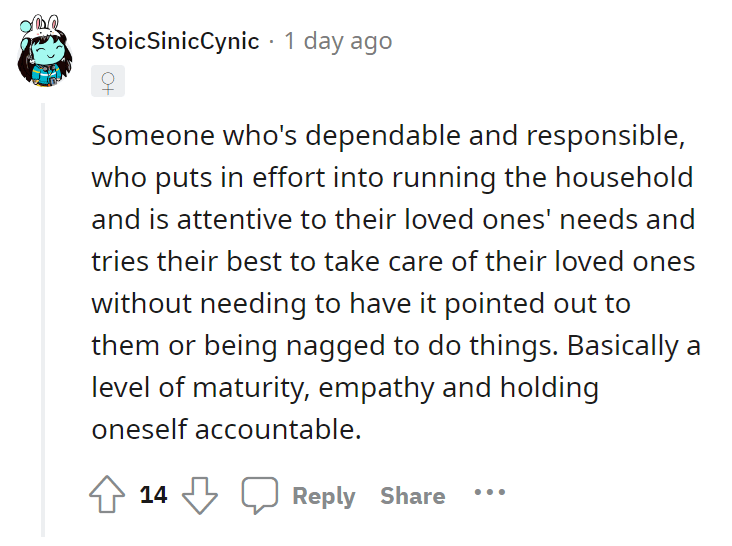Image resolution: width=732 pixels, height=546 pixels.
Task: Click the vote count showing 14
Action: (153, 495)
